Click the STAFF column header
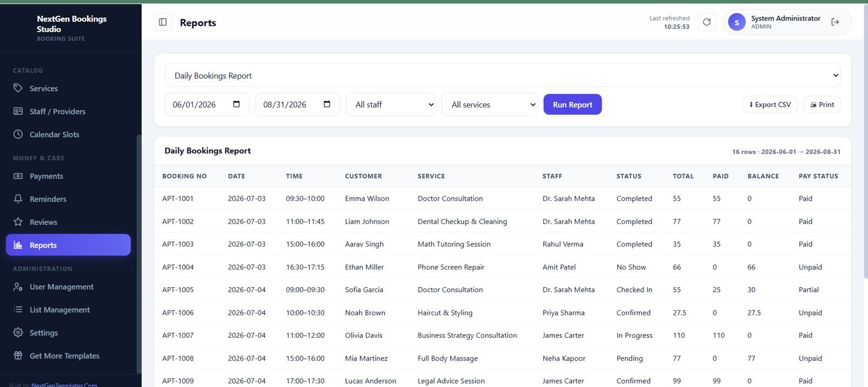This screenshot has width=868, height=387. [552, 176]
